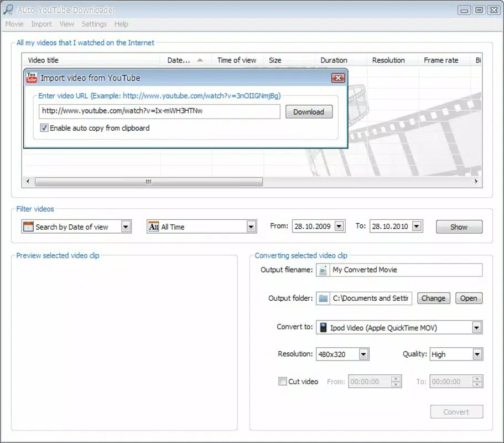Open the All Time period dropdown
The width and height of the screenshot is (504, 443).
(x=251, y=226)
